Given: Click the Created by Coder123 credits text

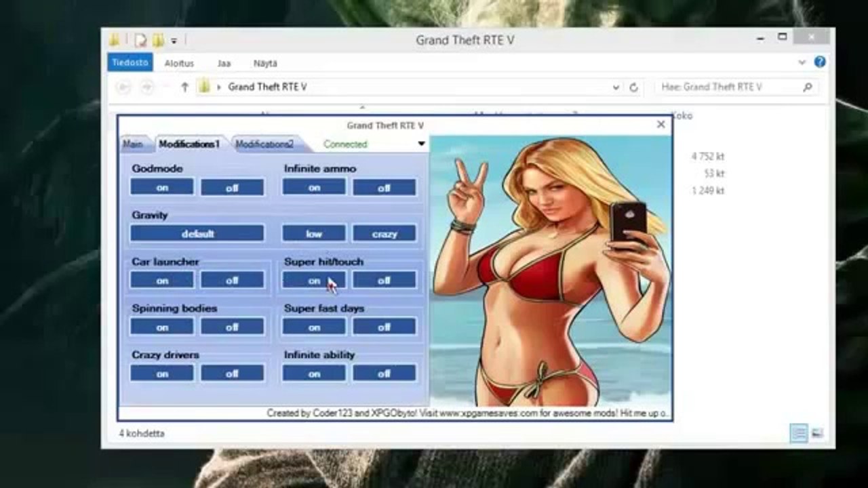Looking at the screenshot, I should pyautogui.click(x=467, y=412).
